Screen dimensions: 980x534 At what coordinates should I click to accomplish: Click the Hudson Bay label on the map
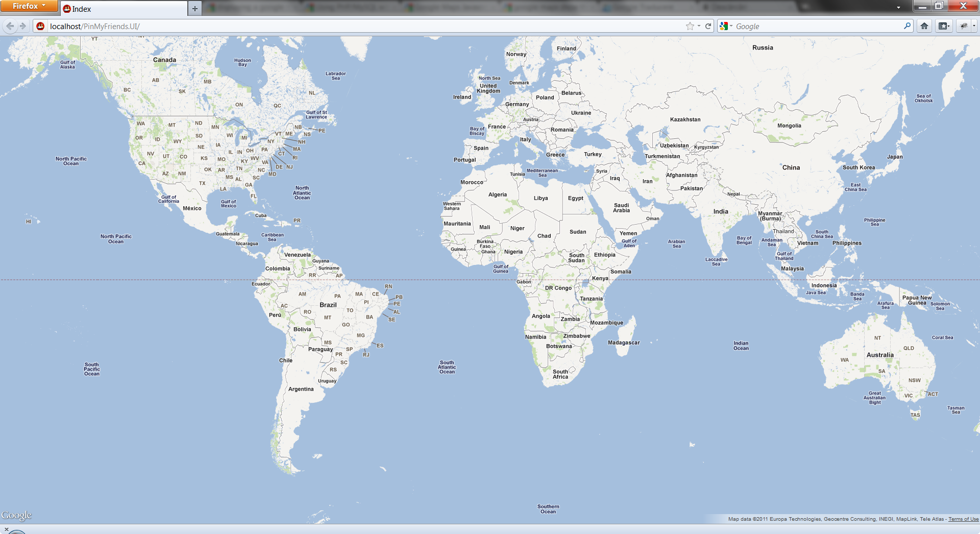coord(242,62)
